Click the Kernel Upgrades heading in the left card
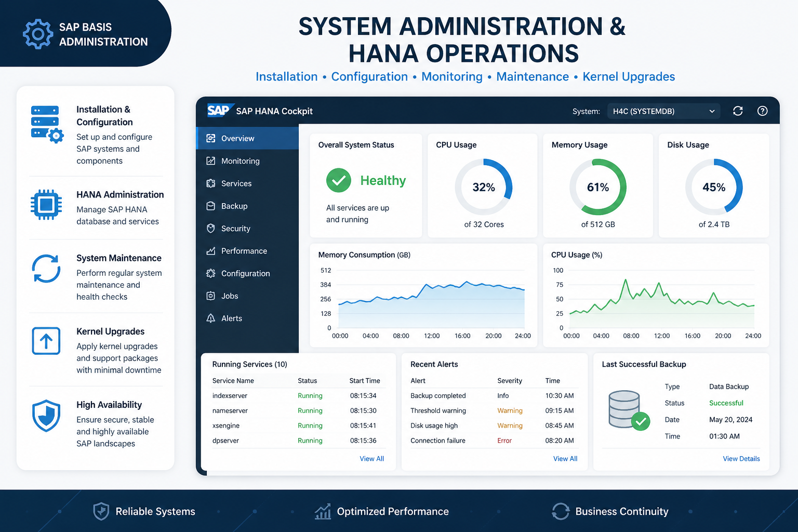This screenshot has width=798, height=532. tap(111, 331)
